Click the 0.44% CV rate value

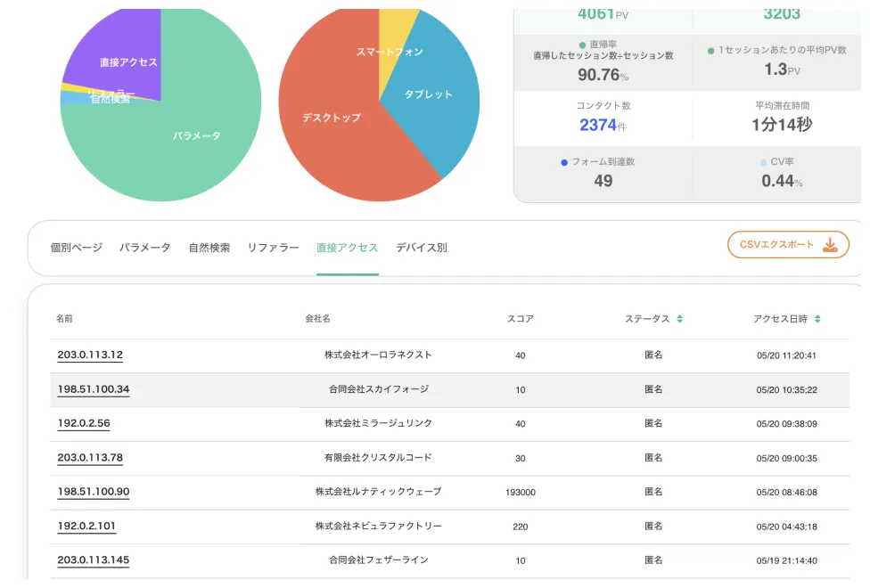tap(782, 181)
